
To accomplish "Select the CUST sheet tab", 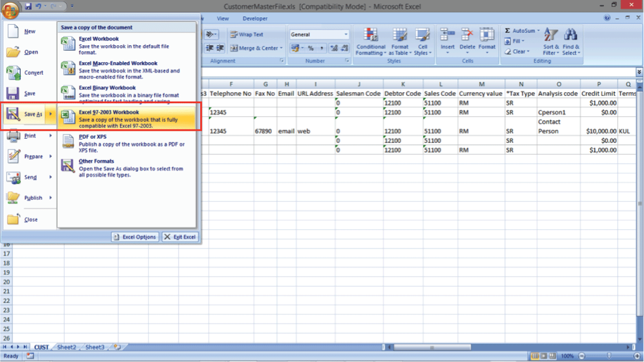I will 42,347.
